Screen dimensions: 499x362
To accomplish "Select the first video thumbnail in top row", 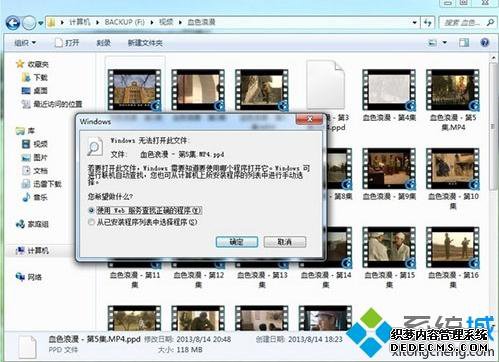I will point(135,90).
